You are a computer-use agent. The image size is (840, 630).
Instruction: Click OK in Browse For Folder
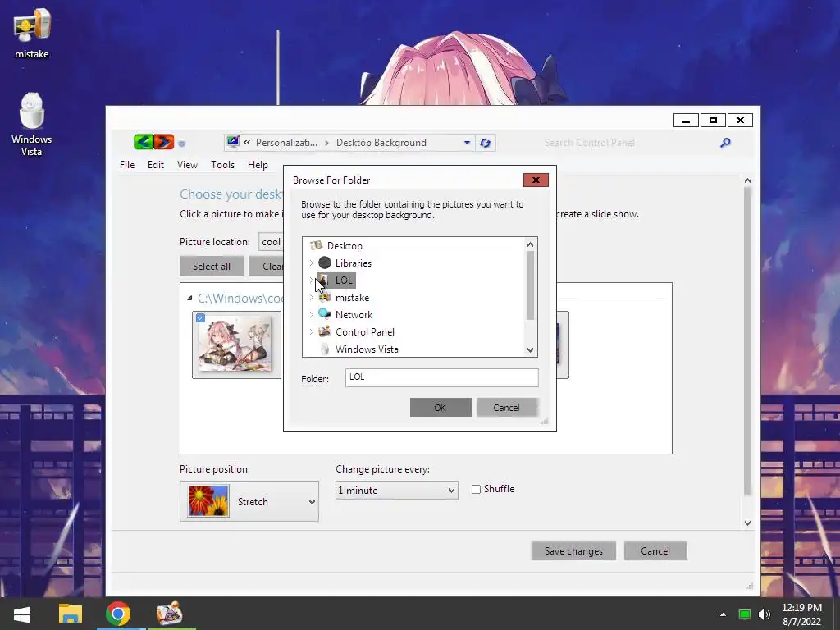point(441,407)
